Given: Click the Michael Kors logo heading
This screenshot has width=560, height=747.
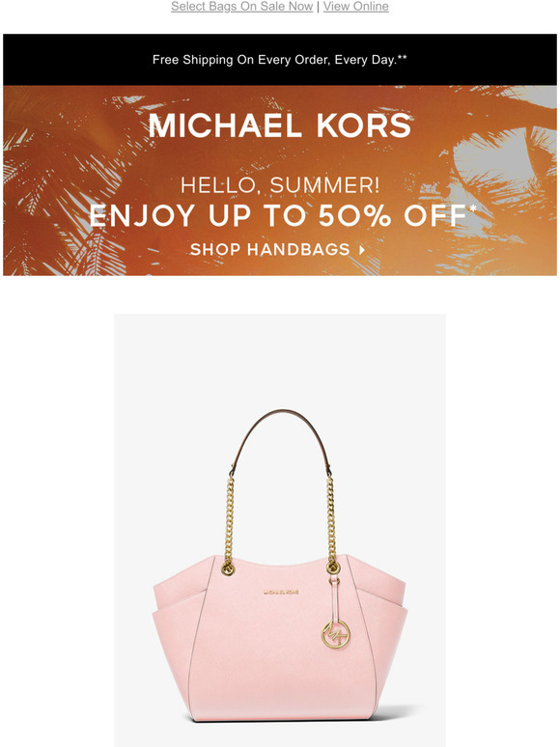Looking at the screenshot, I should pos(280,125).
